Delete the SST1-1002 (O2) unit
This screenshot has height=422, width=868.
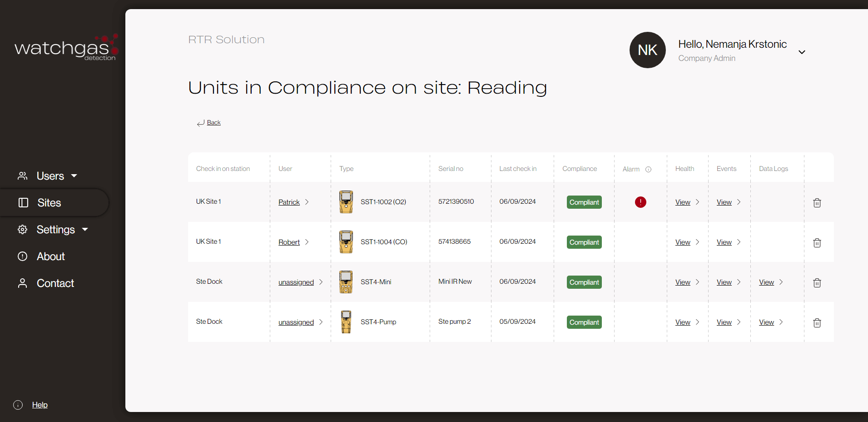[817, 203]
